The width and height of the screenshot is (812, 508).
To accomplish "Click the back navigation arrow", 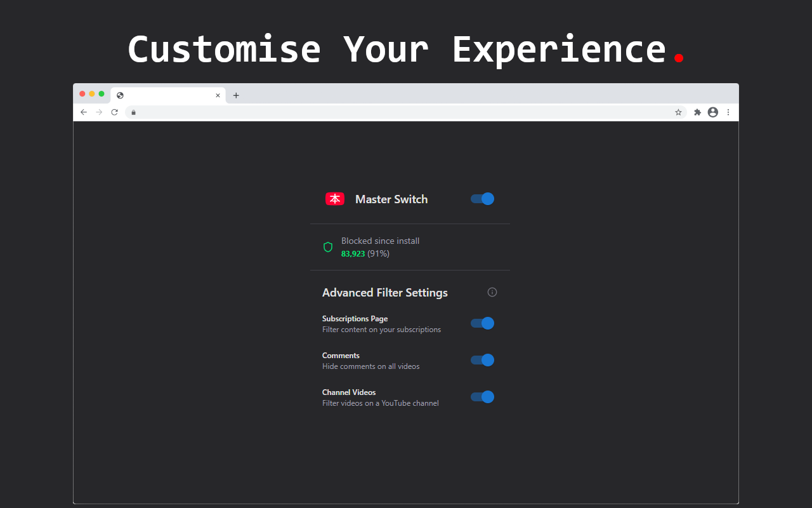I will [x=84, y=112].
